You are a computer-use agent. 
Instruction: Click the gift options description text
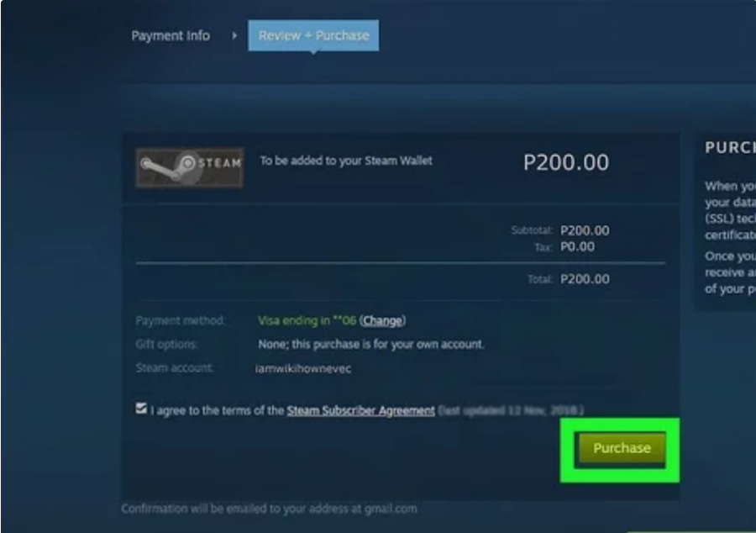[x=370, y=345]
